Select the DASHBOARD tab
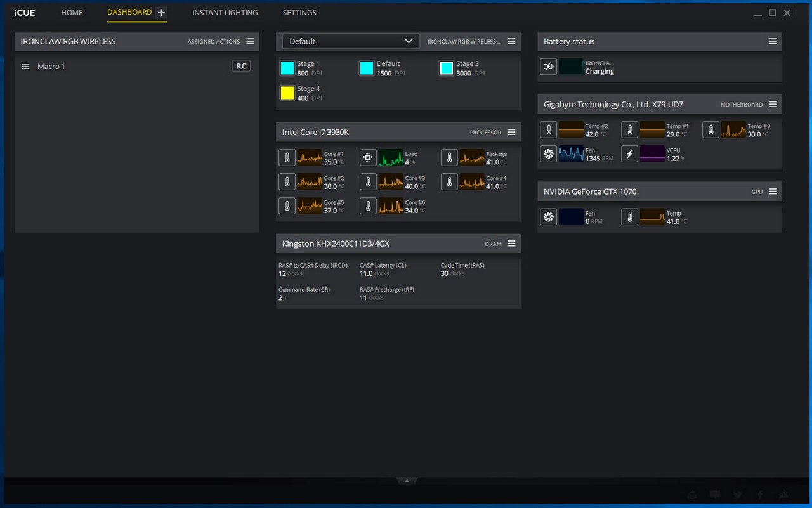812x508 pixels. point(129,12)
